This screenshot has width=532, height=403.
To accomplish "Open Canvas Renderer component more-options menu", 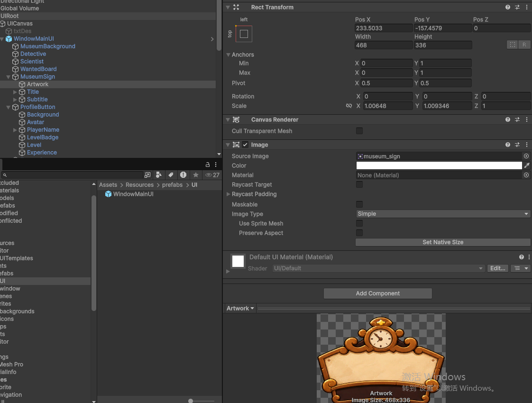I will (527, 119).
